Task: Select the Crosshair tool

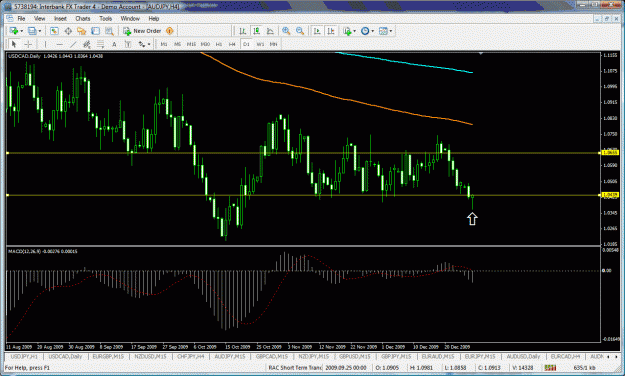Action: click(x=28, y=44)
